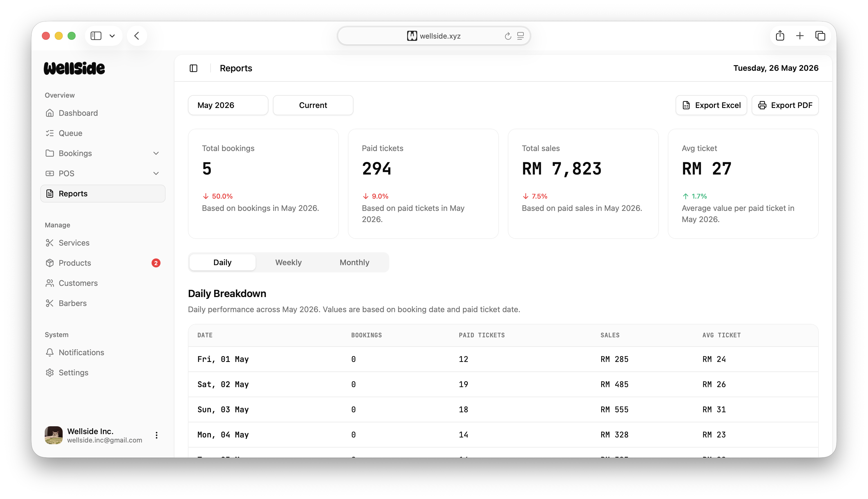Image resolution: width=868 pixels, height=499 pixels.
Task: Open account menu three-dot icon
Action: [157, 435]
